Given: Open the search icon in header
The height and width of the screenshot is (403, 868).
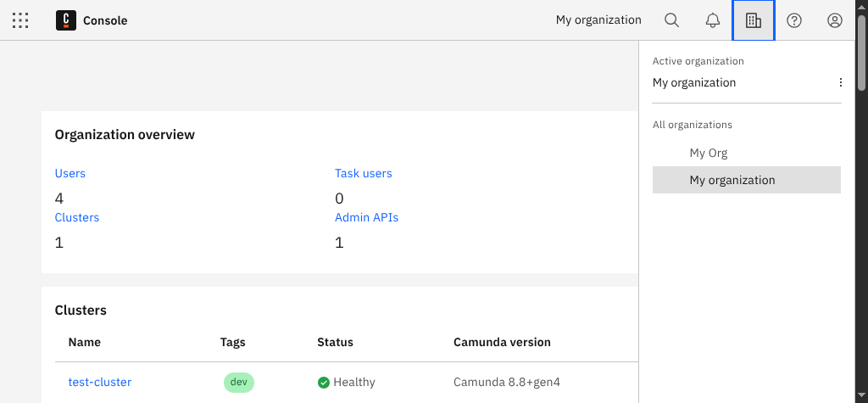Looking at the screenshot, I should tap(671, 20).
